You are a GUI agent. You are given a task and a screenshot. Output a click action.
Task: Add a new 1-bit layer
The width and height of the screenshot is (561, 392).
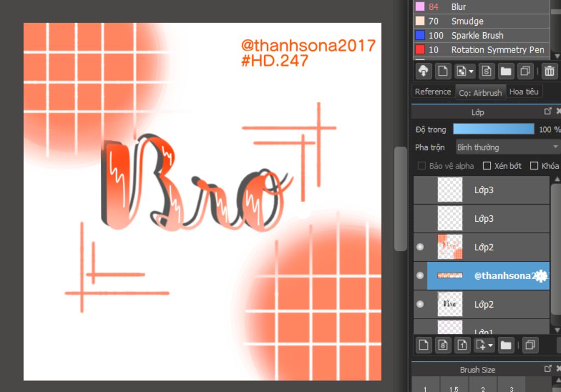tap(462, 345)
